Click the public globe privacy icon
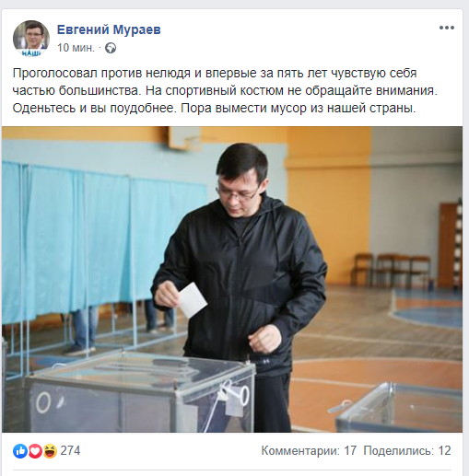 tap(111, 48)
